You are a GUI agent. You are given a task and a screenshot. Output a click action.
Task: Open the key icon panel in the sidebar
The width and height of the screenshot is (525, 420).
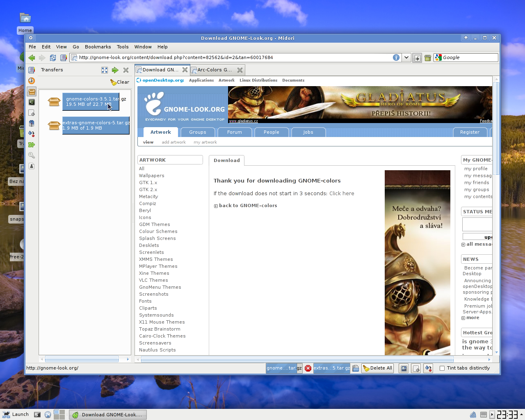click(x=32, y=155)
